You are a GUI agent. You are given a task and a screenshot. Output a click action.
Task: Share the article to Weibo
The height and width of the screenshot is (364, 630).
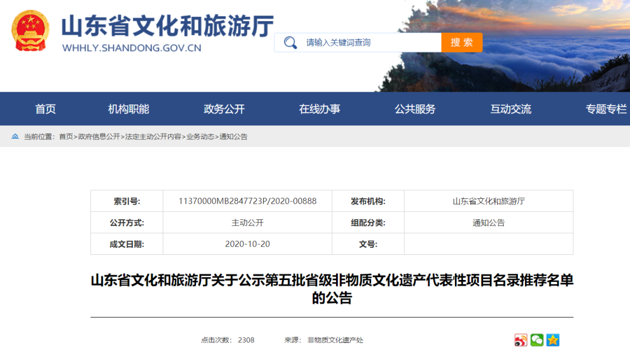[x=521, y=340]
